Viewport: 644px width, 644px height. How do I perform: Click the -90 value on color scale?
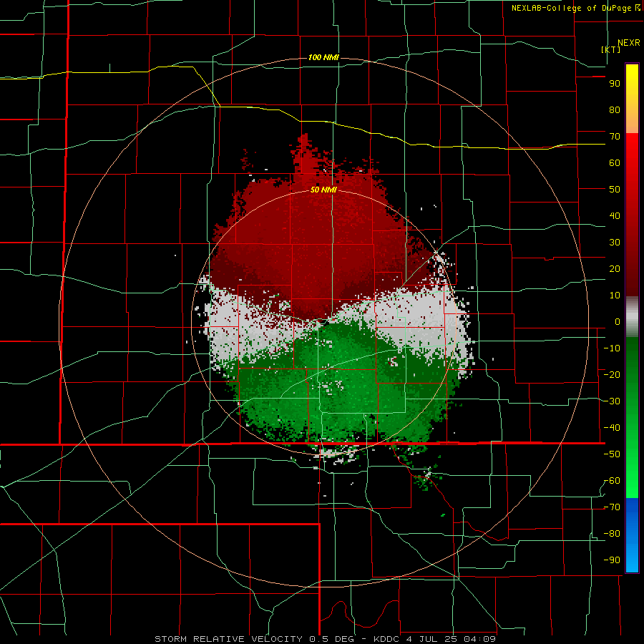pos(612,560)
